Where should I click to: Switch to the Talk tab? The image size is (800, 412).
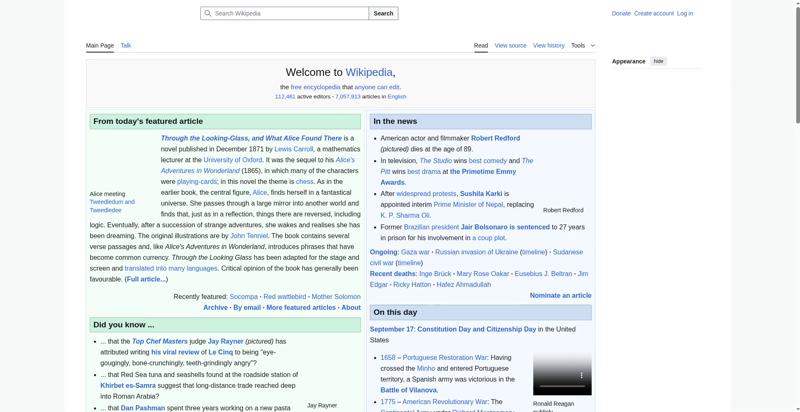[126, 45]
